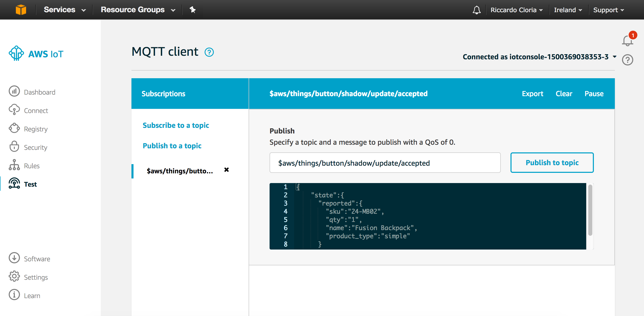Open the Ireland region selector
Image resolution: width=644 pixels, height=316 pixels.
pyautogui.click(x=568, y=10)
